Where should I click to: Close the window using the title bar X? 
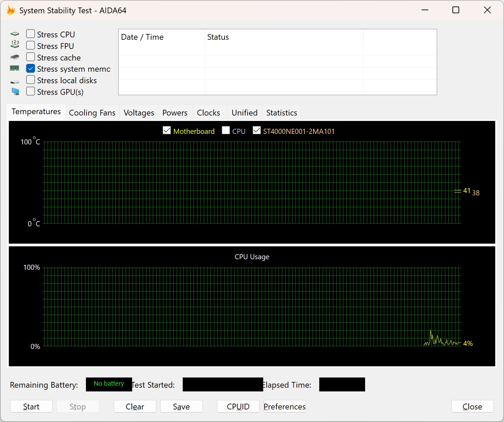(x=487, y=10)
